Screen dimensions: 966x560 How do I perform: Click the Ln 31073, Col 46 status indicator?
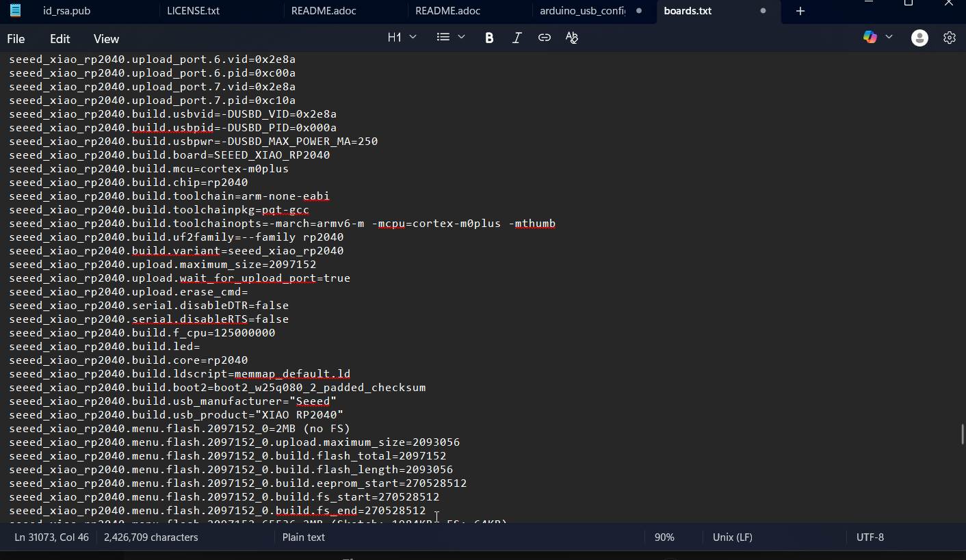[52, 537]
